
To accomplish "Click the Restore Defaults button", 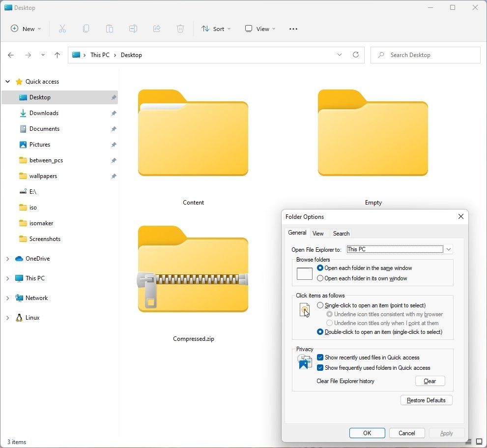I will click(x=426, y=400).
